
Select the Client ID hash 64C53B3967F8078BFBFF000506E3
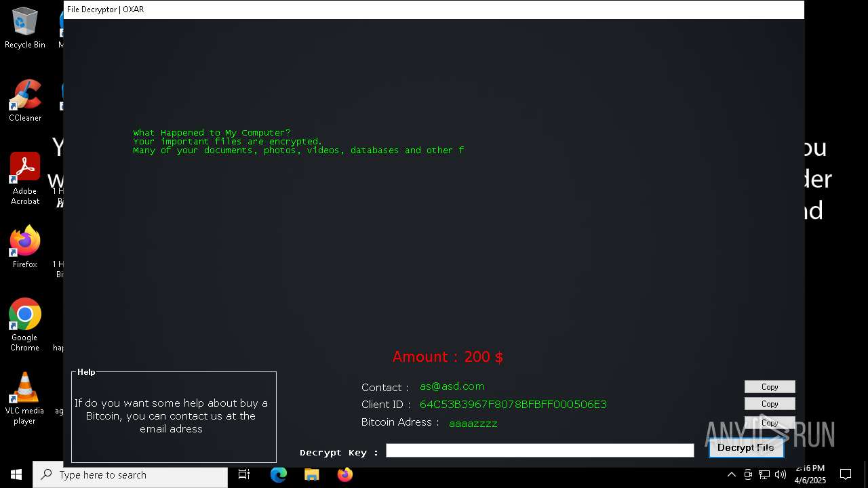(513, 405)
